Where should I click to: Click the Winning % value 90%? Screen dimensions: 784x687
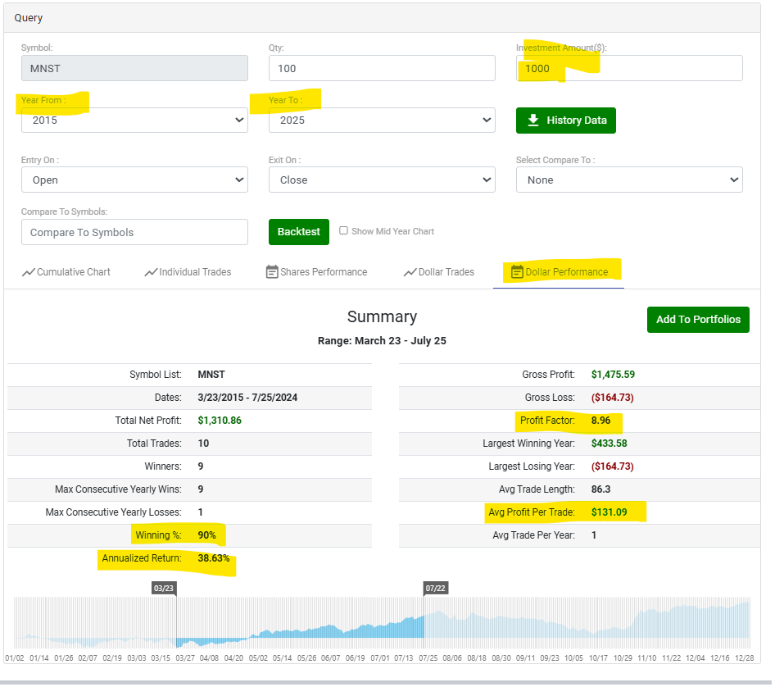coord(207,535)
